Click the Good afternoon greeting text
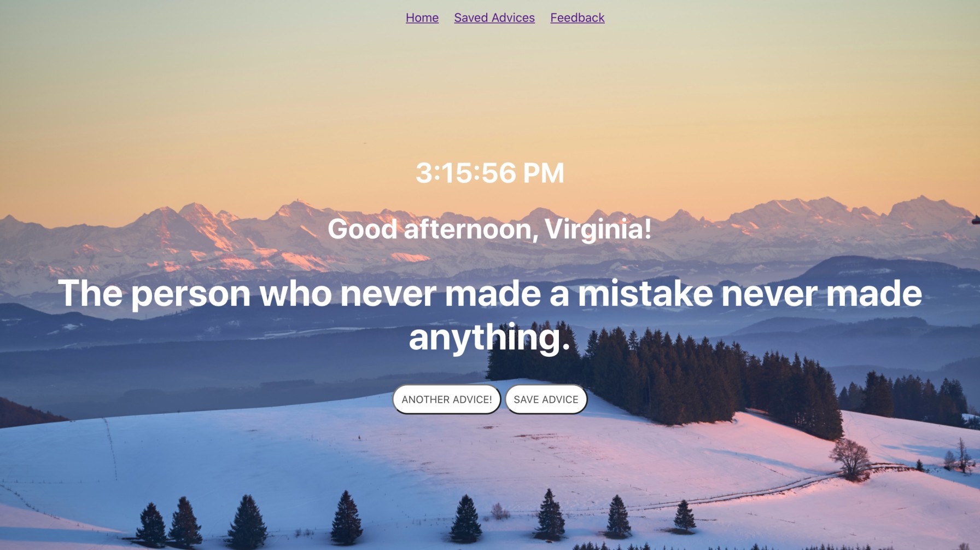The height and width of the screenshot is (550, 980). coord(489,229)
